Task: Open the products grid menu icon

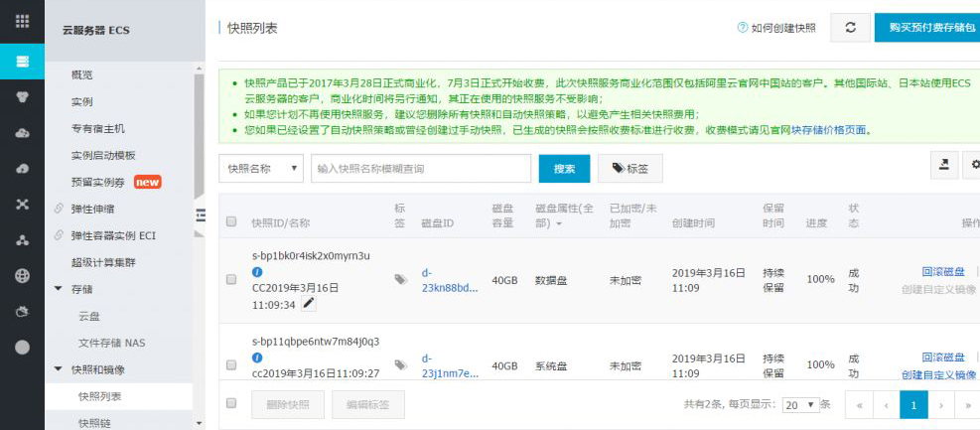Action: [x=23, y=21]
